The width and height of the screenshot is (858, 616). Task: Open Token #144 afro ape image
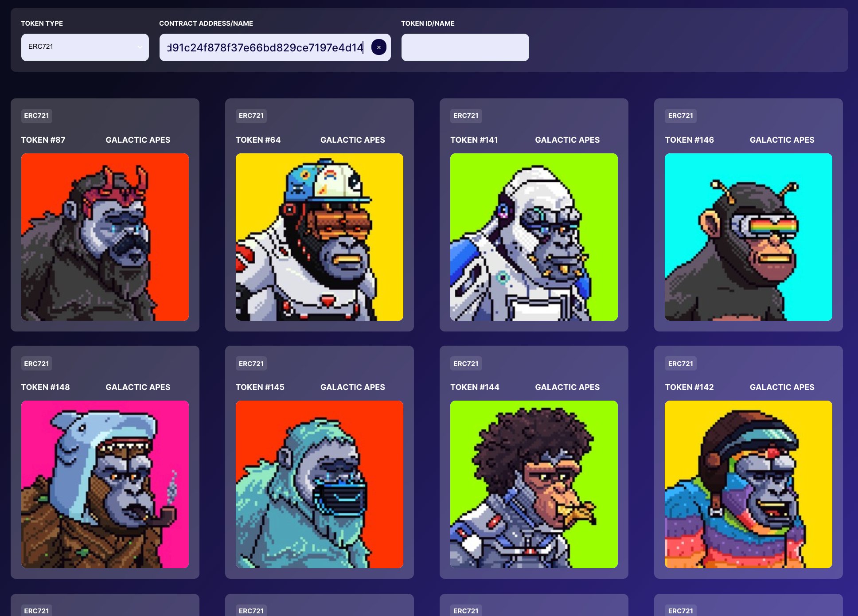534,484
